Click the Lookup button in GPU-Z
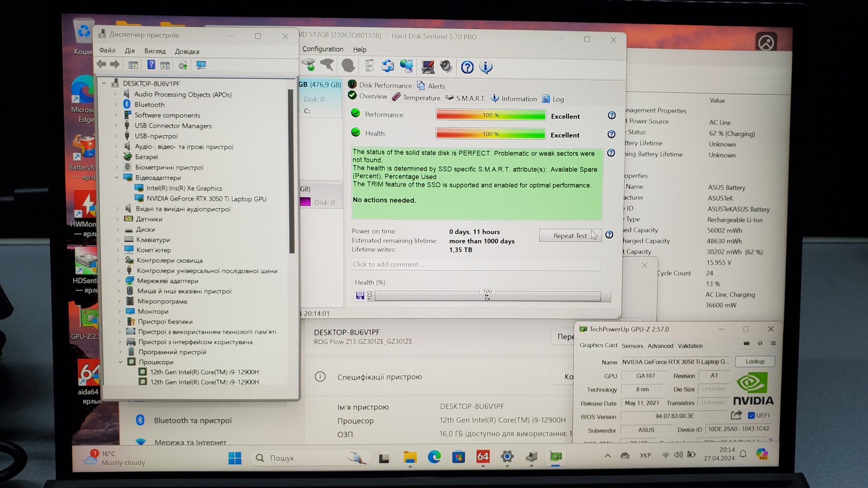This screenshot has width=868, height=488. (755, 362)
